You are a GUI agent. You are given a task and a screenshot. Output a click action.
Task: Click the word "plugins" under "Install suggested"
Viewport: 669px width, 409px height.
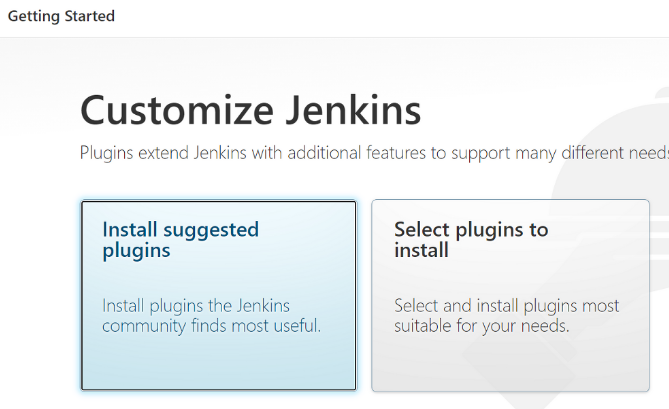[136, 251]
